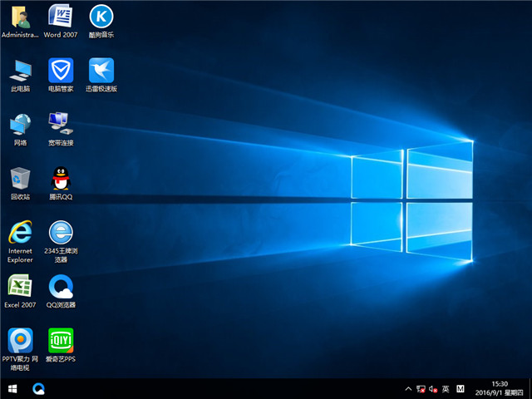The height and width of the screenshot is (399, 532).
Task: Open the Windows Start menu button
Action: click(12, 388)
